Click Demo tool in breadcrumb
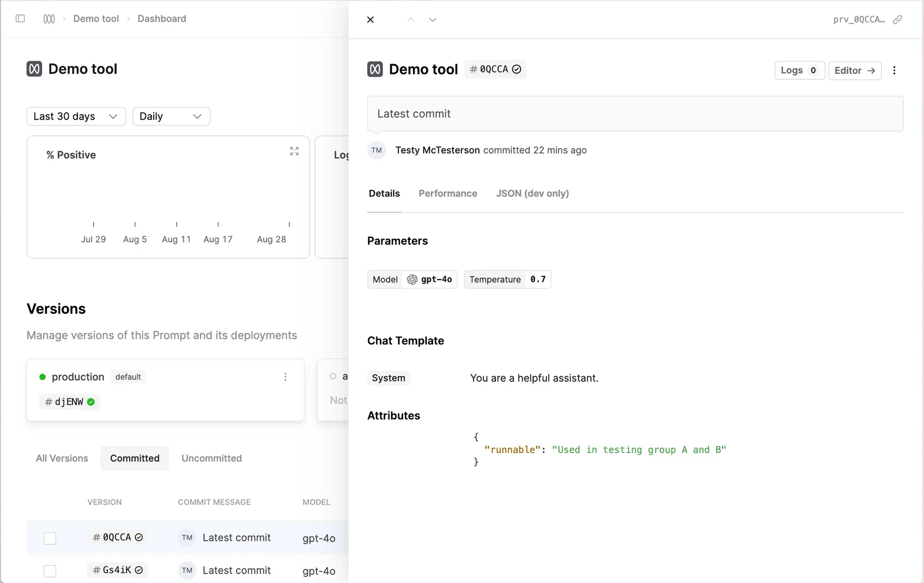 [x=96, y=18]
